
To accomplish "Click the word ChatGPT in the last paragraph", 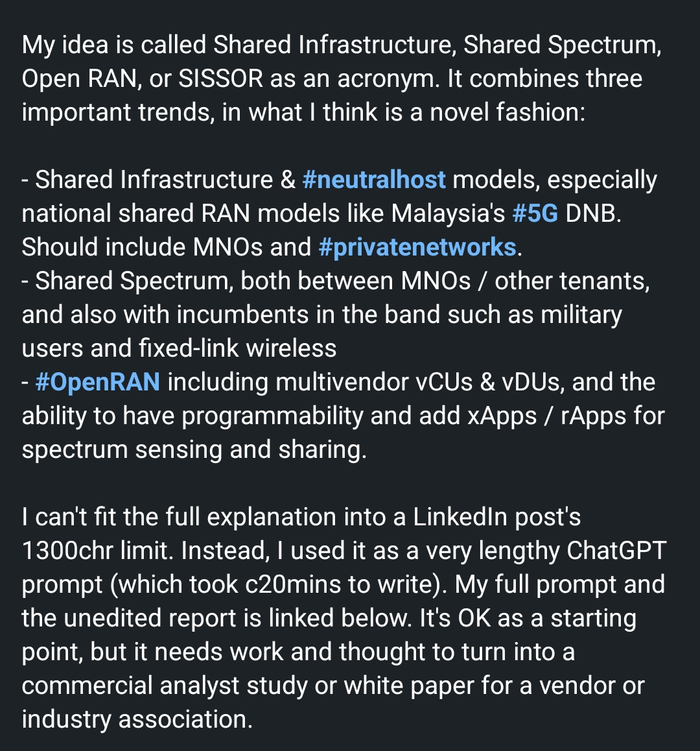I will [x=616, y=551].
